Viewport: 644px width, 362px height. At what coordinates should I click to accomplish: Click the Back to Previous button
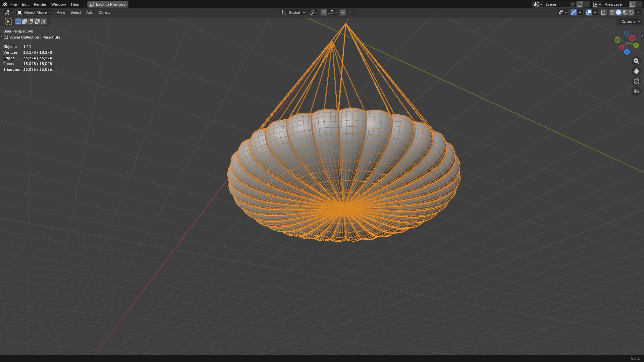coord(108,4)
